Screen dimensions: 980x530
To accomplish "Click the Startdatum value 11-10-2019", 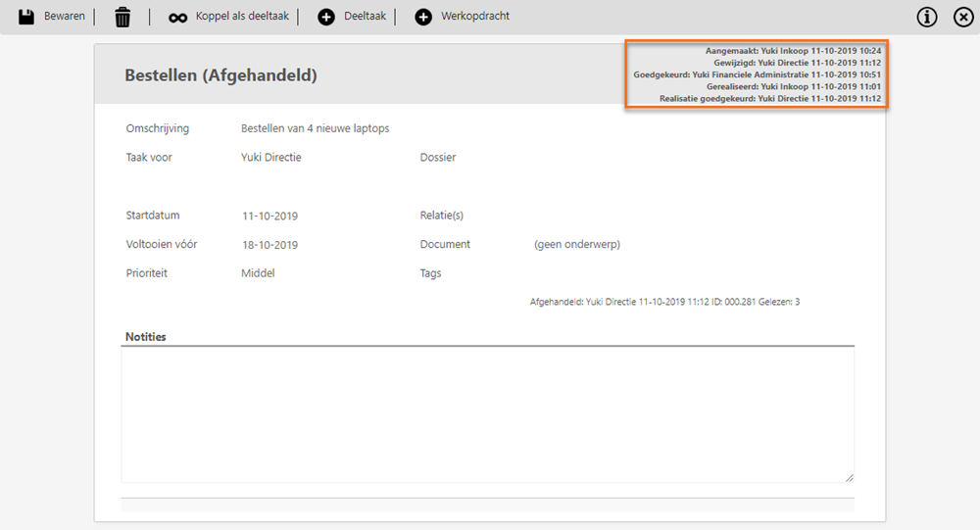I will [x=269, y=217].
